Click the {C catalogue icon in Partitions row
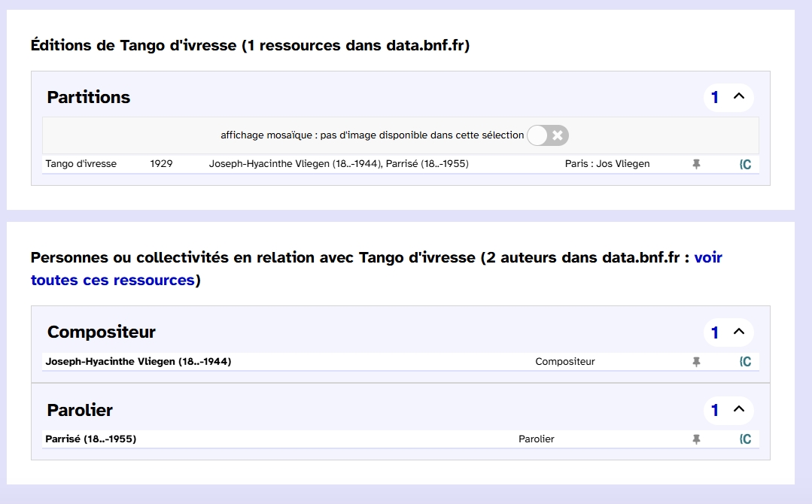The width and height of the screenshot is (812, 504). pos(745,164)
